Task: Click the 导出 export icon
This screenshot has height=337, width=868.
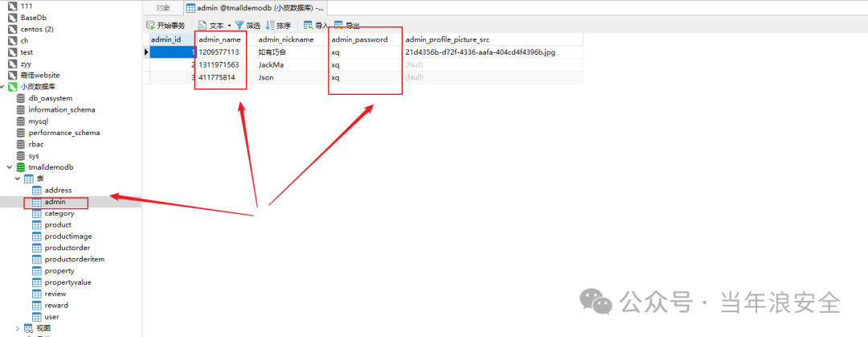Action: pyautogui.click(x=339, y=26)
